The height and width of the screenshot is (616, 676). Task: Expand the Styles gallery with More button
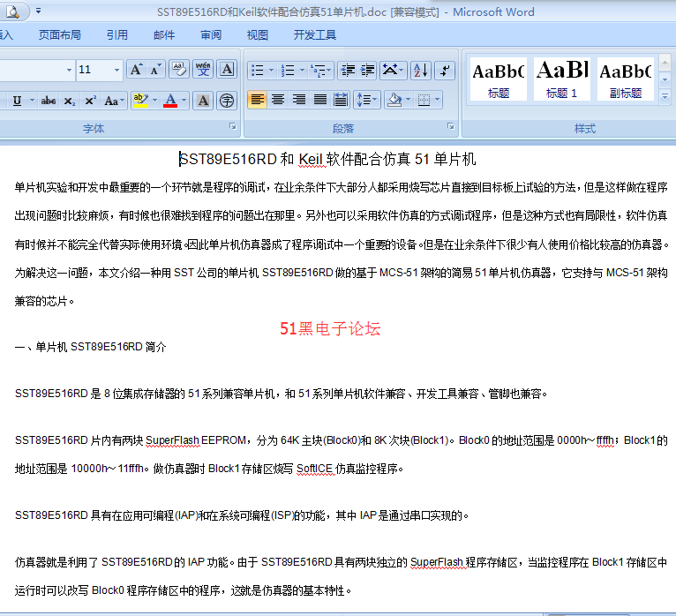[x=665, y=96]
